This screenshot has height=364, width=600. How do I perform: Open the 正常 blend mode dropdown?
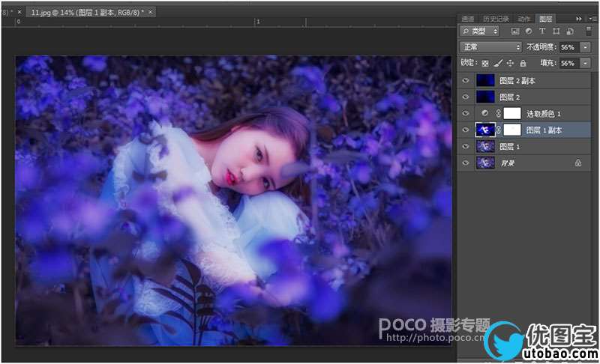490,47
